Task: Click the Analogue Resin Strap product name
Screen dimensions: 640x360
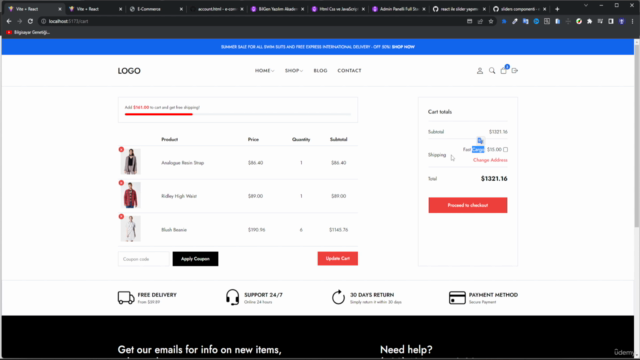Action: click(x=182, y=163)
